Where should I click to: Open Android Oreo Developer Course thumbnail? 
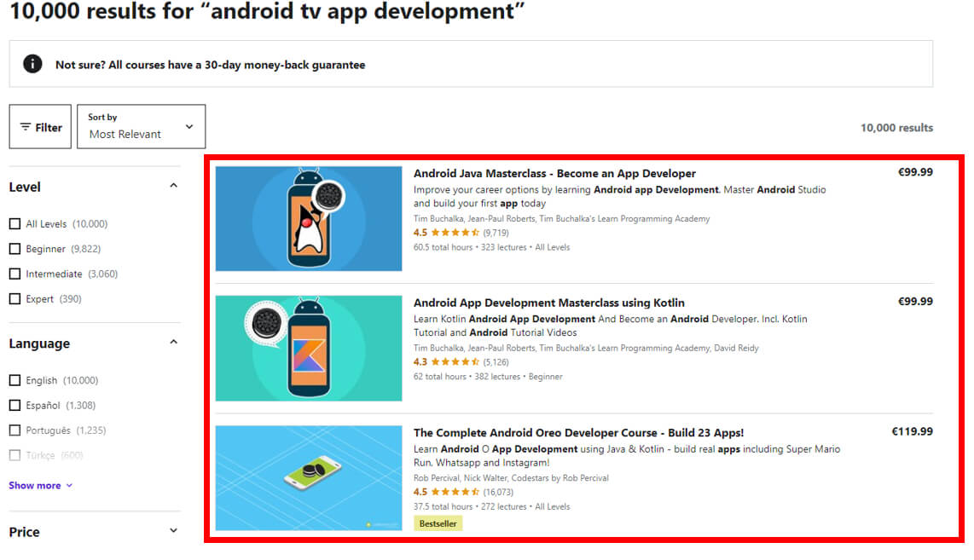pos(309,478)
